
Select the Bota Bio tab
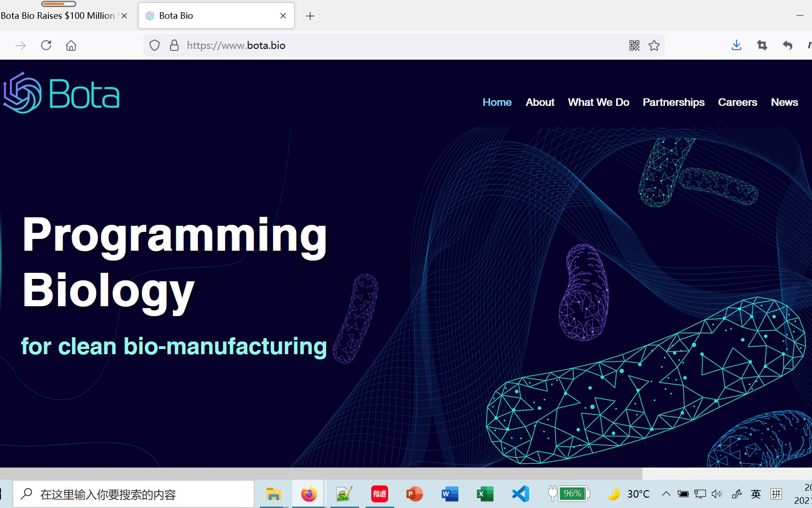[216, 16]
